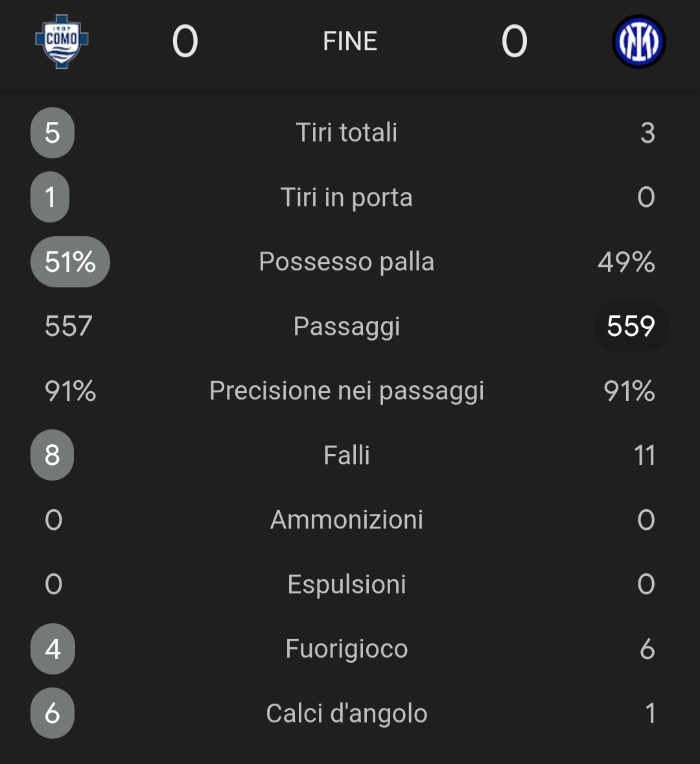700x764 pixels.
Task: Click Como's highlighted 6 corner kicks badge
Action: (52, 713)
